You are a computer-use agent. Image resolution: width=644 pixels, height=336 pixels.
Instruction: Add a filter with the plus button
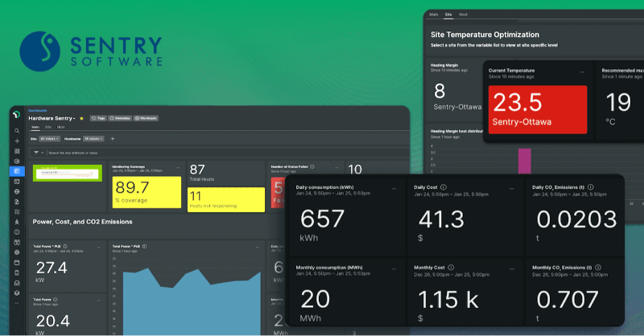[113, 139]
